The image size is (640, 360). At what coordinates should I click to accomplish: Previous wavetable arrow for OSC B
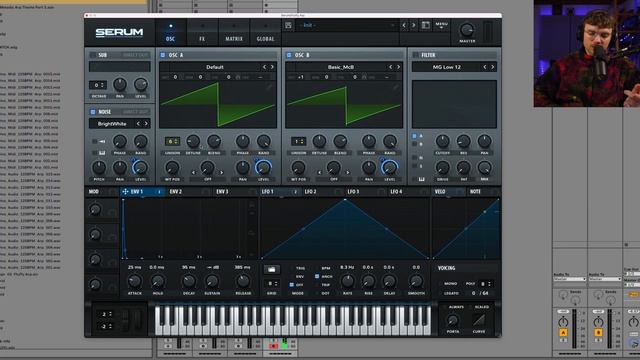click(x=391, y=67)
